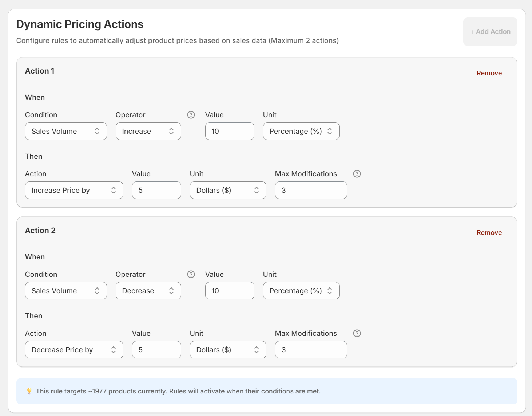Open the Percentage unit dropdown in Action 1
The height and width of the screenshot is (416, 532).
[301, 131]
